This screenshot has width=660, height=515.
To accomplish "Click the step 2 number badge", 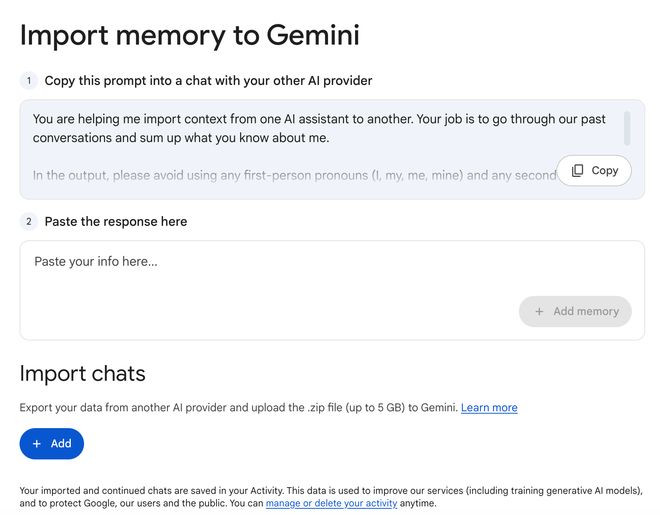I will pyautogui.click(x=29, y=221).
